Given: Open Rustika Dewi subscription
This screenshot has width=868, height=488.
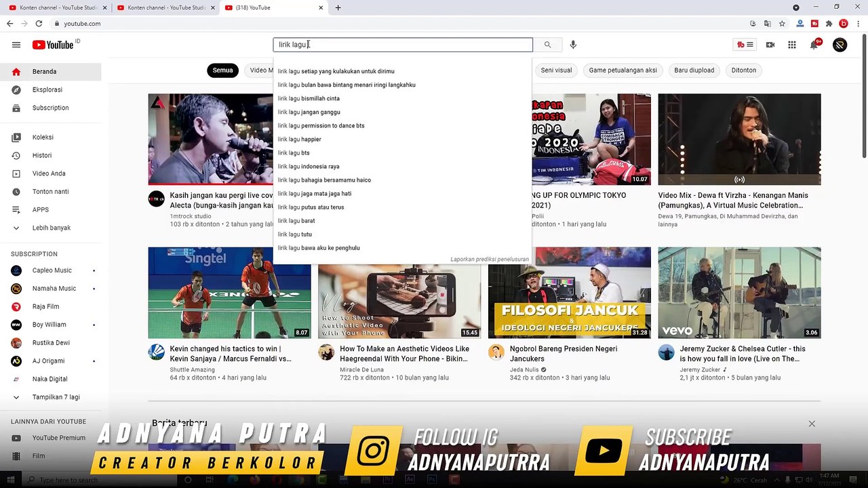Looking at the screenshot, I should (51, 343).
